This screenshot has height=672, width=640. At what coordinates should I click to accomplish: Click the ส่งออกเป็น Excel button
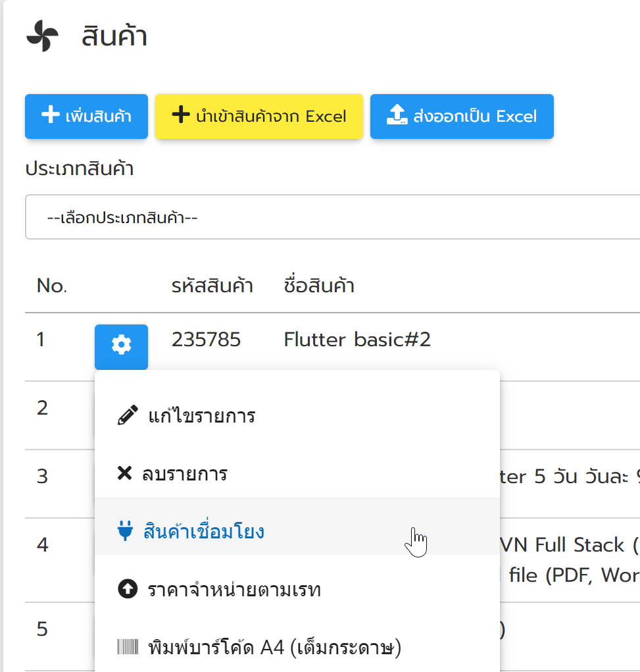(x=462, y=116)
